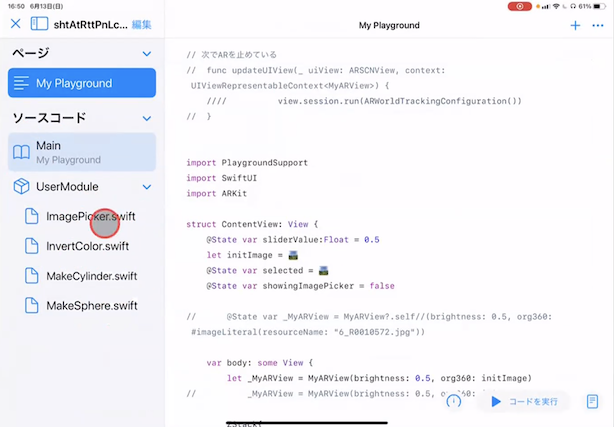Viewport: 614px width, 427px height.
Task: Click the MakeCylinder.swift file icon
Action: pyautogui.click(x=31, y=276)
